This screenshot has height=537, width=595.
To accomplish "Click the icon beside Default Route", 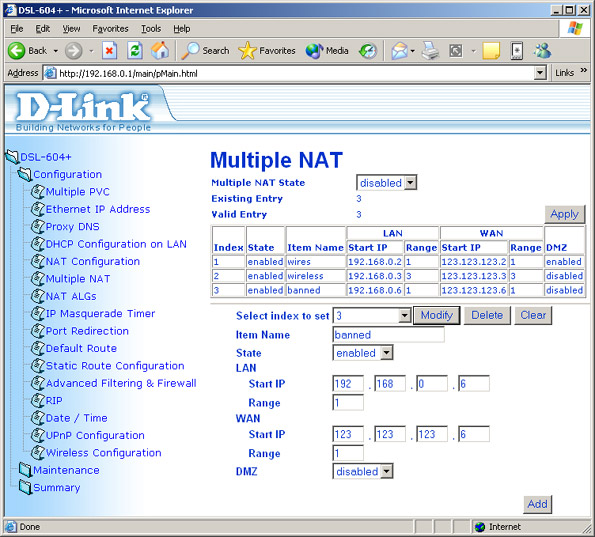I will click(38, 348).
